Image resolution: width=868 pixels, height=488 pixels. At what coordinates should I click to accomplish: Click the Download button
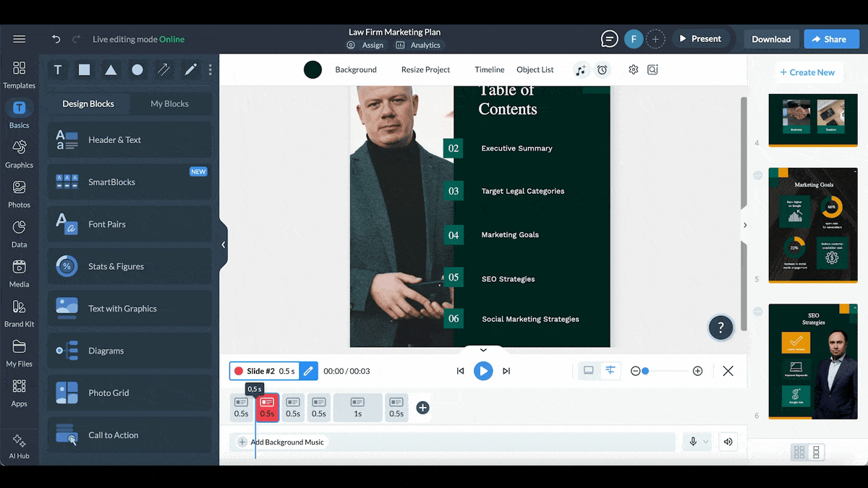pyautogui.click(x=771, y=39)
